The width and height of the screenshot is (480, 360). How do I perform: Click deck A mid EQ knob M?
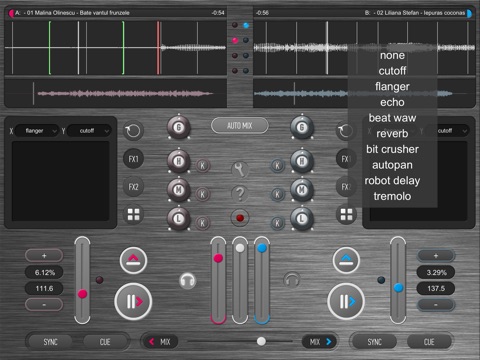click(x=179, y=190)
